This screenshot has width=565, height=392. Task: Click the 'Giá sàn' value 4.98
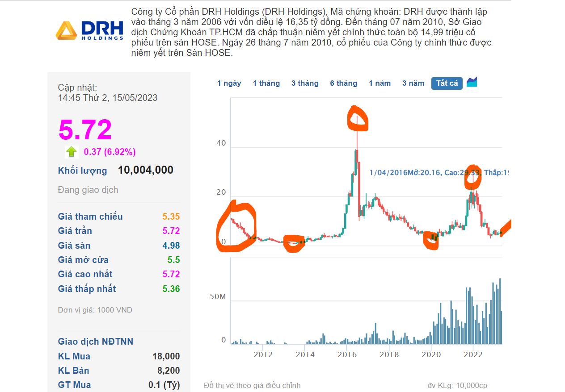(x=171, y=246)
